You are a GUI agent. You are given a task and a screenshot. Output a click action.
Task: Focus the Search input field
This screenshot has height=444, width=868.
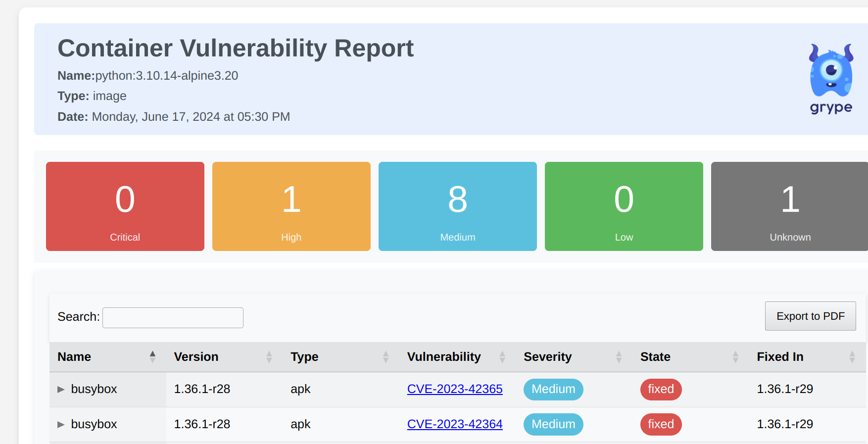[x=173, y=318]
